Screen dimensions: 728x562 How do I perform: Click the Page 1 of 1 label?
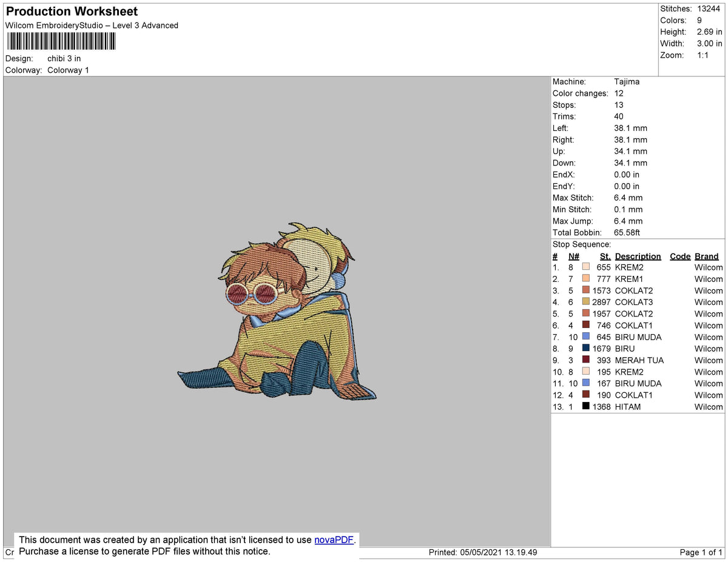(x=701, y=552)
